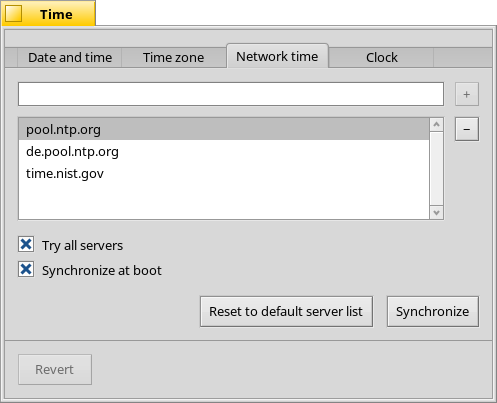Click the yellow window close box
Image resolution: width=497 pixels, height=403 pixels.
[13, 14]
